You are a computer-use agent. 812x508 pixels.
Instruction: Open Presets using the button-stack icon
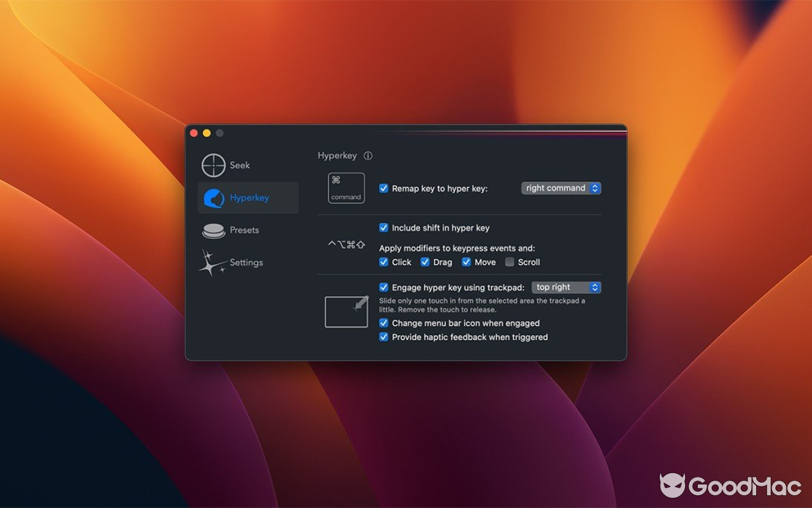tap(214, 230)
